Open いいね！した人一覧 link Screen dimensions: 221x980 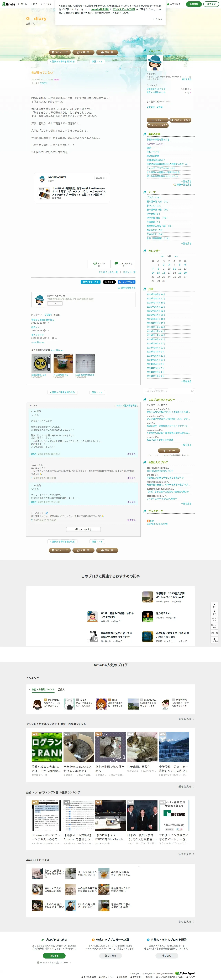[x=109, y=272]
